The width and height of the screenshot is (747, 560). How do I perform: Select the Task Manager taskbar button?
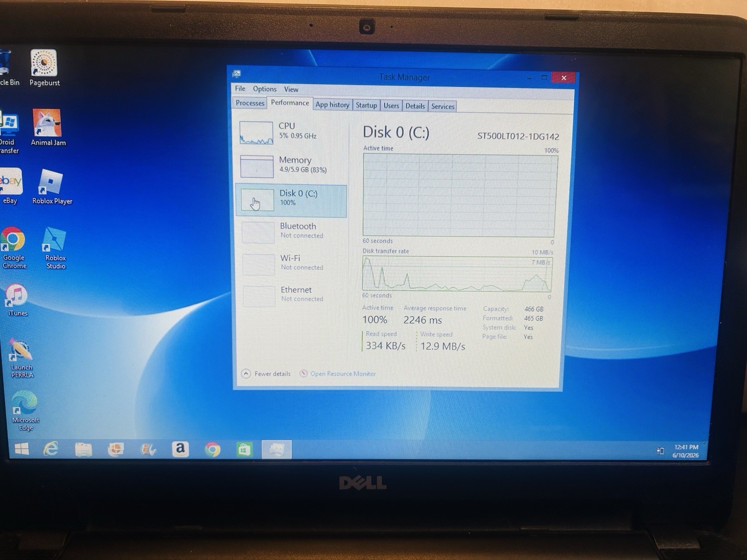276,449
